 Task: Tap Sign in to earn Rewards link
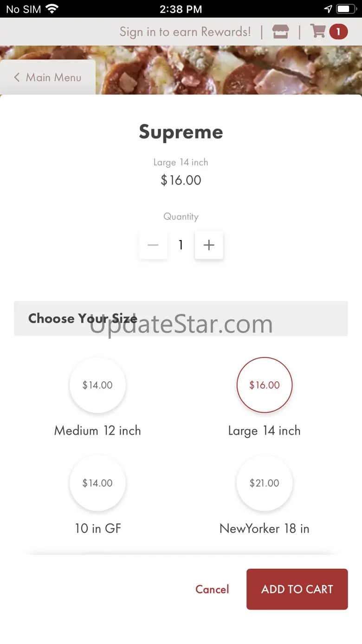tap(185, 32)
